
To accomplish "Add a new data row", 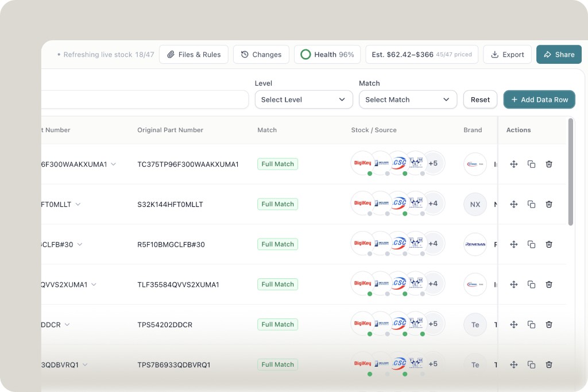I will (539, 99).
